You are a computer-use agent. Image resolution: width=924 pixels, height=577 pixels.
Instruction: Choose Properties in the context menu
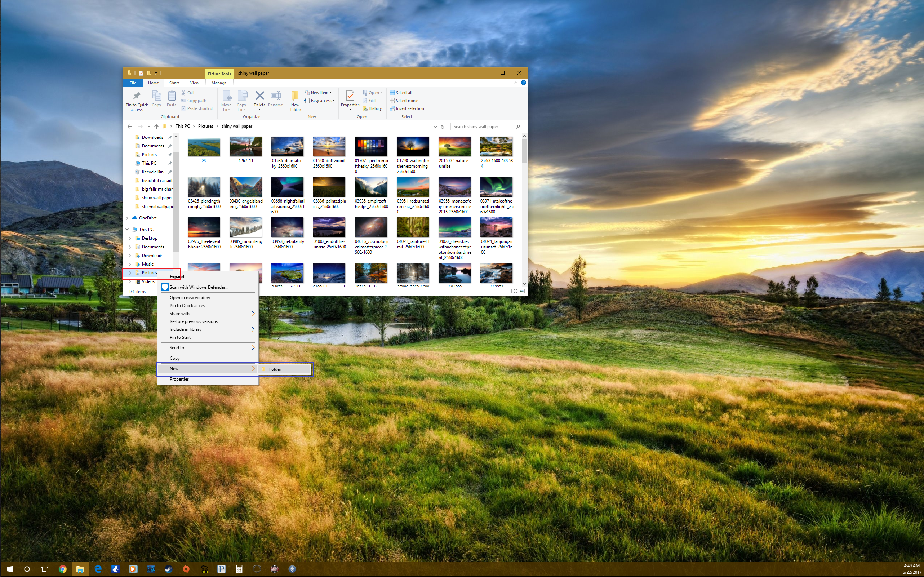coord(208,380)
